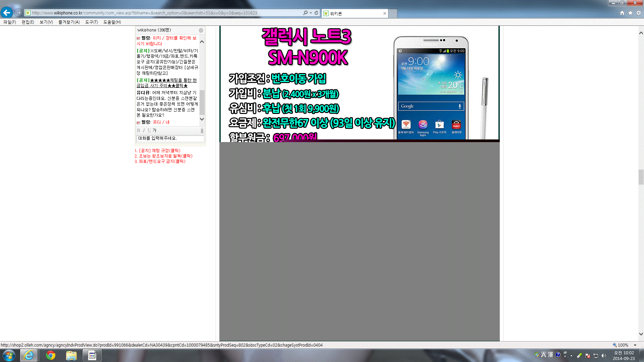Screen dimensions: 644x362
Task: Open File Explorer folder taskbar icon
Action: coord(71,355)
